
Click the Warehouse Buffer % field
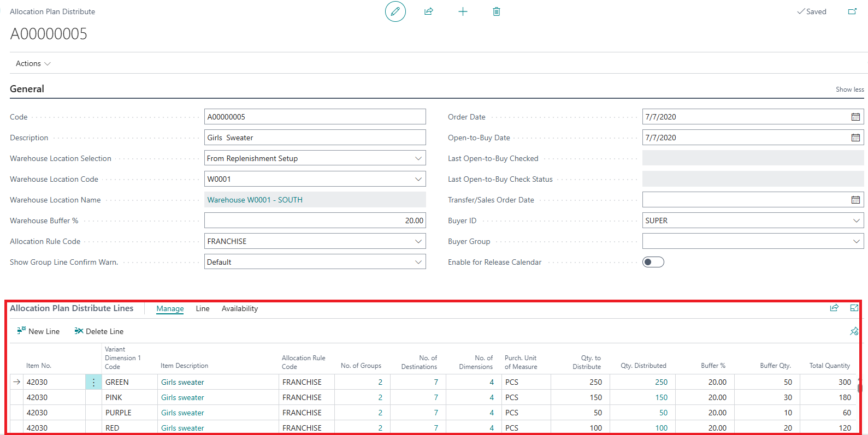point(315,221)
